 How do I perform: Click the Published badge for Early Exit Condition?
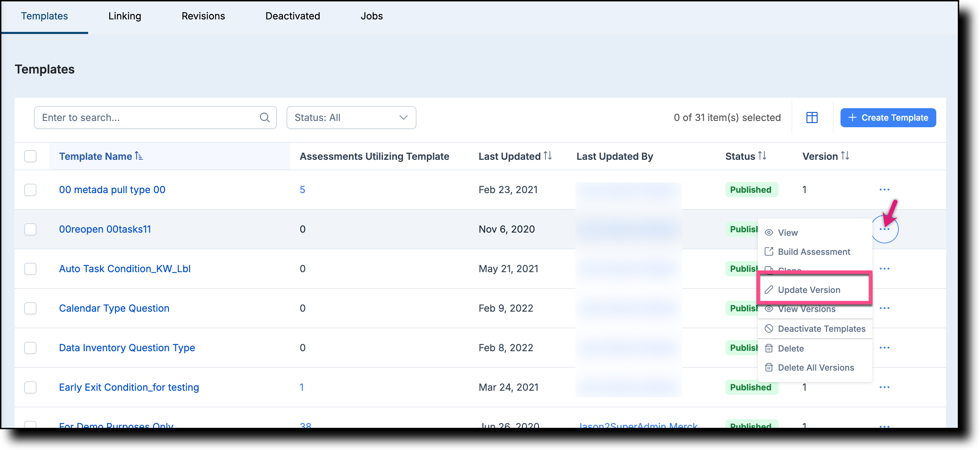tap(751, 387)
